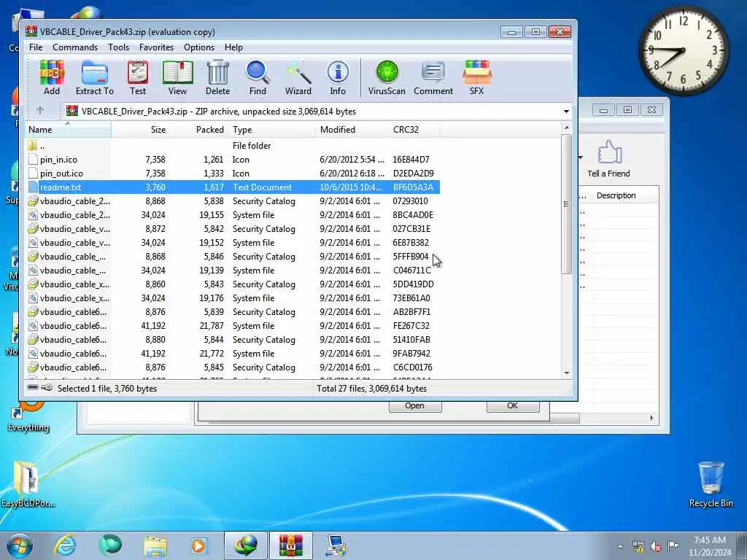747x560 pixels.
Task: Sort by Name column header
Action: click(x=68, y=130)
